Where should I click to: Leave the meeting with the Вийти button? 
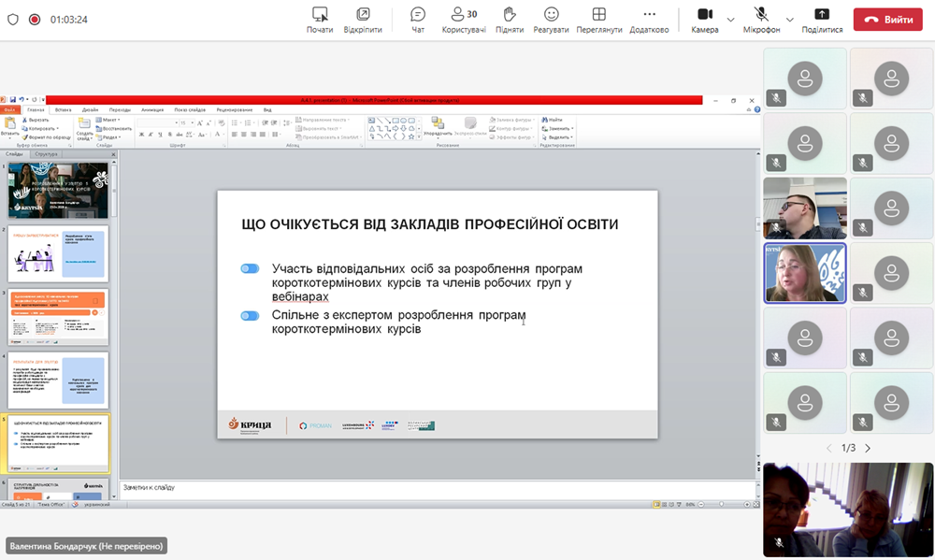(887, 18)
